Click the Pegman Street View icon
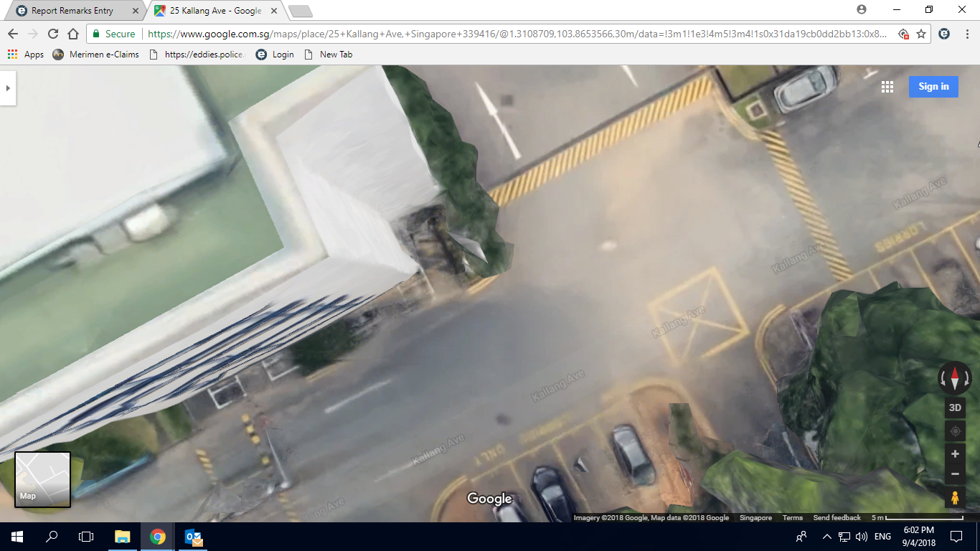980x551 pixels. 955,497
